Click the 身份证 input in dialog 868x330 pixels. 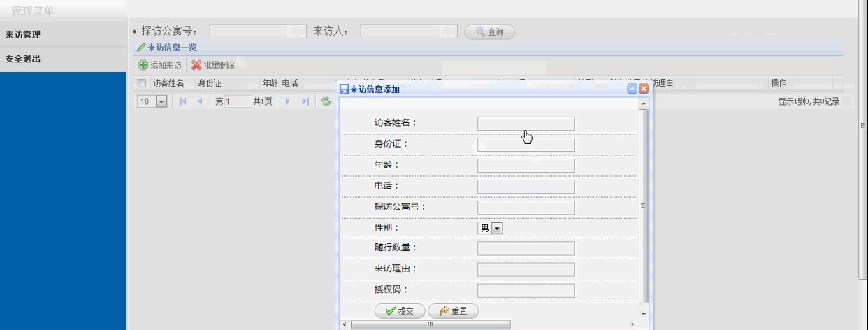pos(526,145)
